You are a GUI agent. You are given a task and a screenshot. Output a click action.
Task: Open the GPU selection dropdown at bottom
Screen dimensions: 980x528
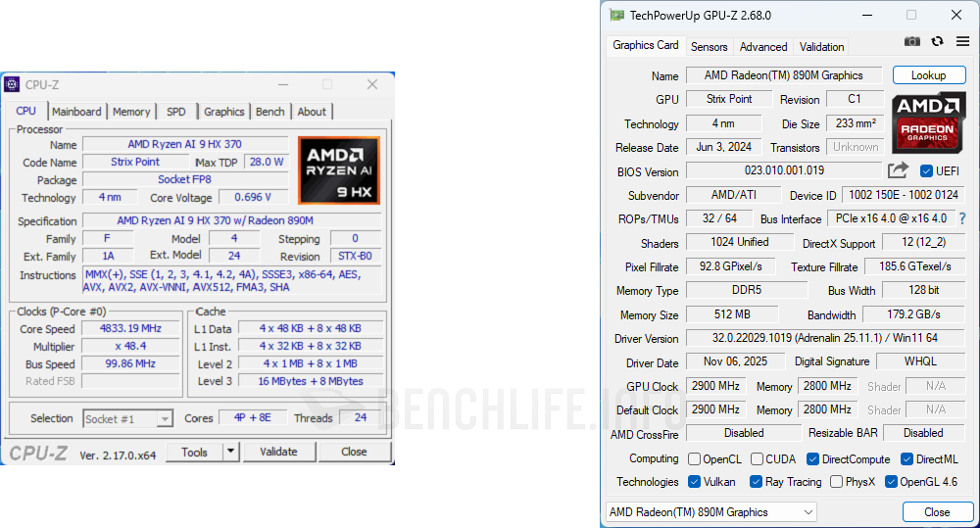pos(711,512)
